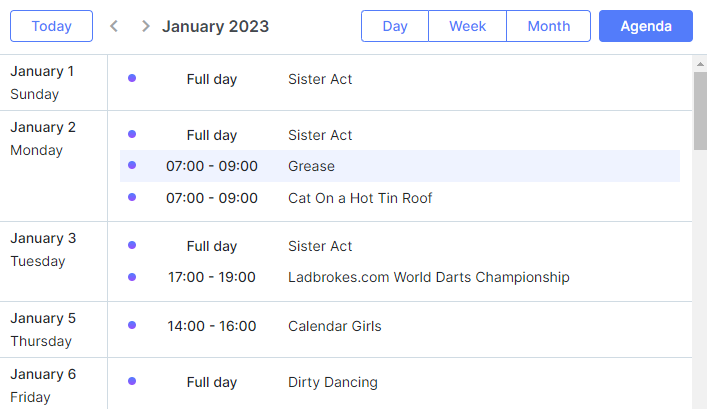
Task: Click the scrollbar up arrow
Action: point(700,64)
